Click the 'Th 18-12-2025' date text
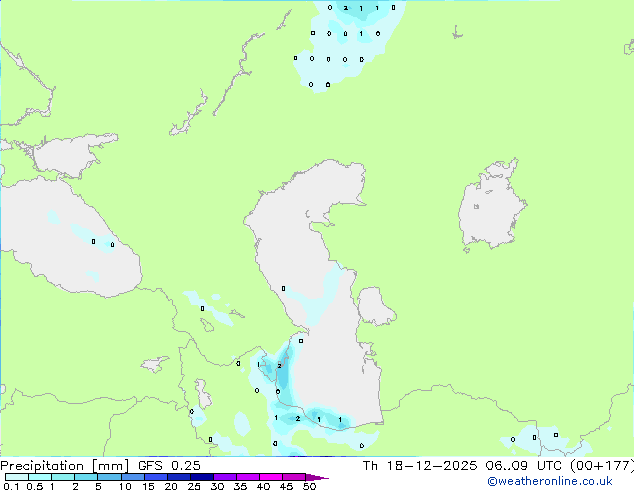Screen dimensions: 634x490 click(420, 466)
